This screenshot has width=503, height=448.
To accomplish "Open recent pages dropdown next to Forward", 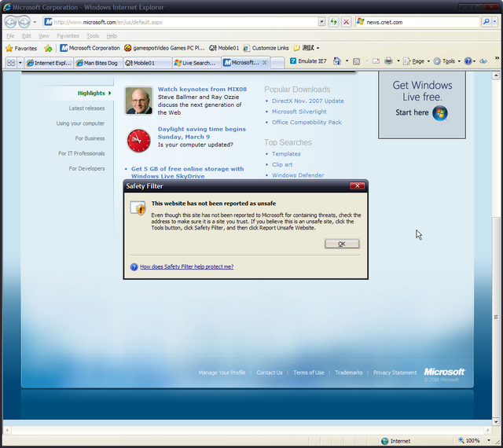I will click(x=35, y=22).
